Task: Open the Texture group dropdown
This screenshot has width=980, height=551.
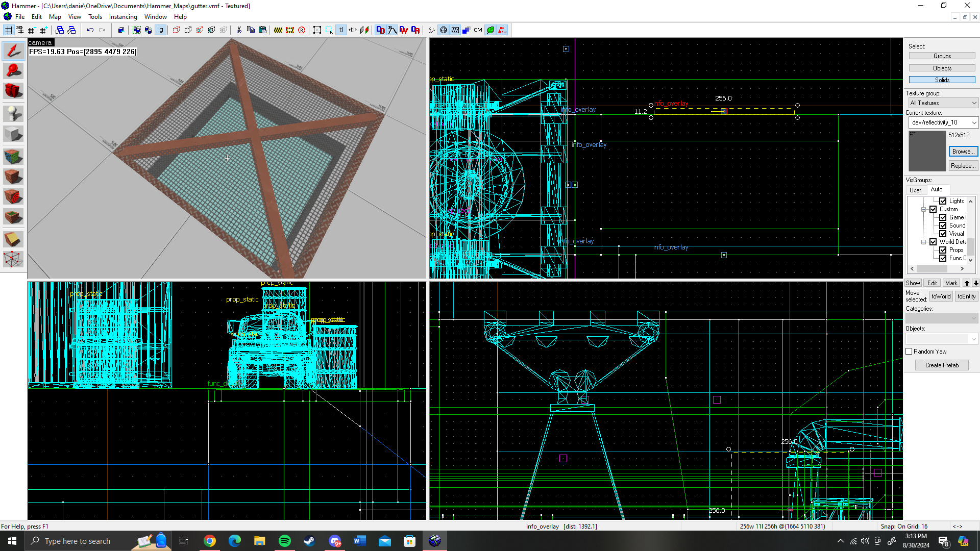Action: tap(943, 103)
